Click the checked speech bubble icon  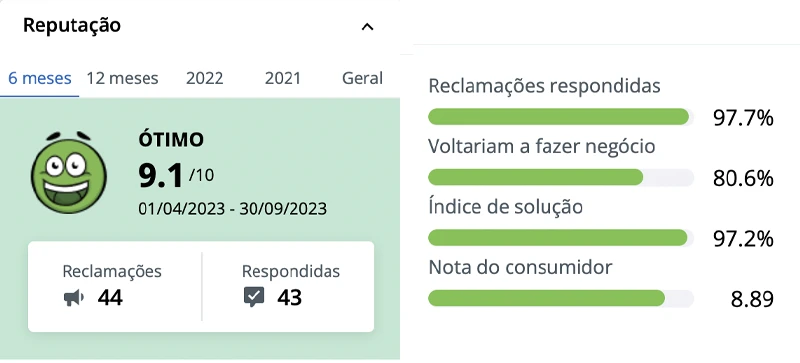point(254,297)
